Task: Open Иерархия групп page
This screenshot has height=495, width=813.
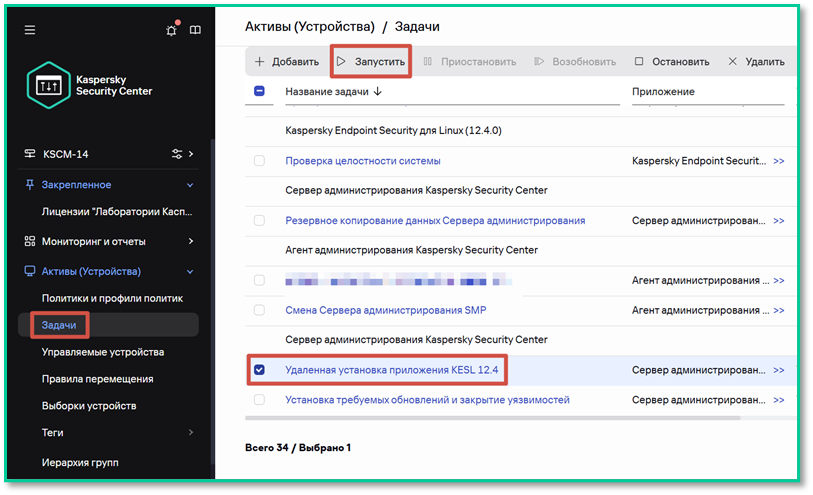Action: [80, 462]
